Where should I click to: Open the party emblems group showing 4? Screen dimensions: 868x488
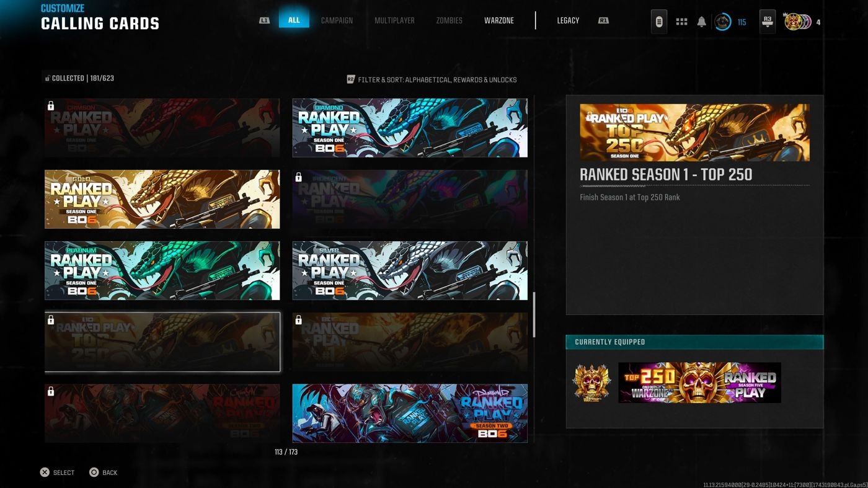(797, 22)
